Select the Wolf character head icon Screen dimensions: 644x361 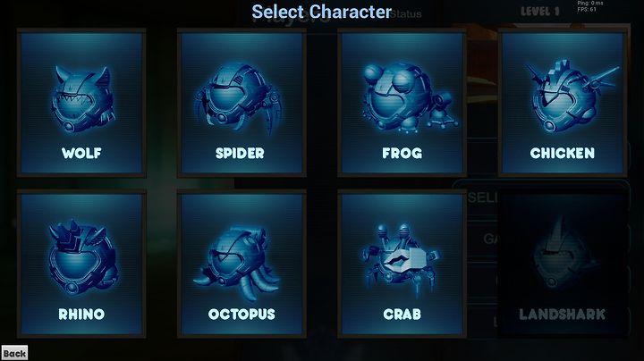[x=82, y=99]
